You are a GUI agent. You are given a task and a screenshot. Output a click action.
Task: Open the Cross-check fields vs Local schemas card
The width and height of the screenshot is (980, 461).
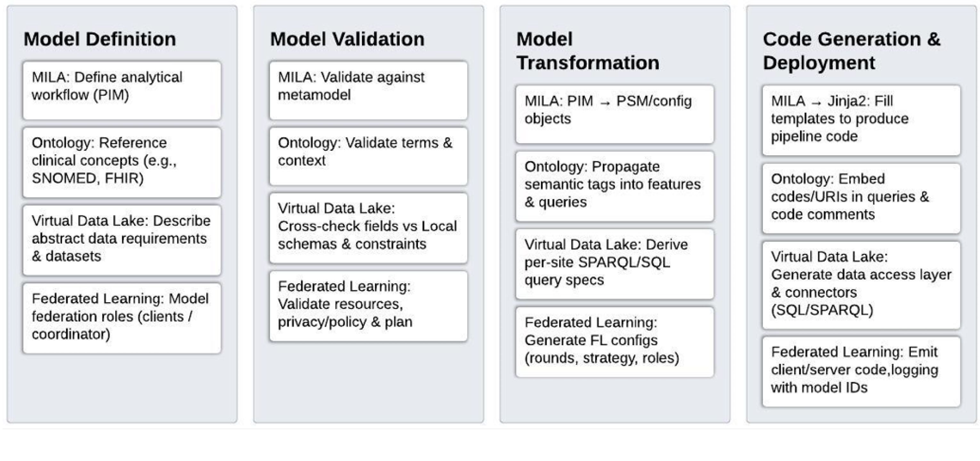pos(368,228)
